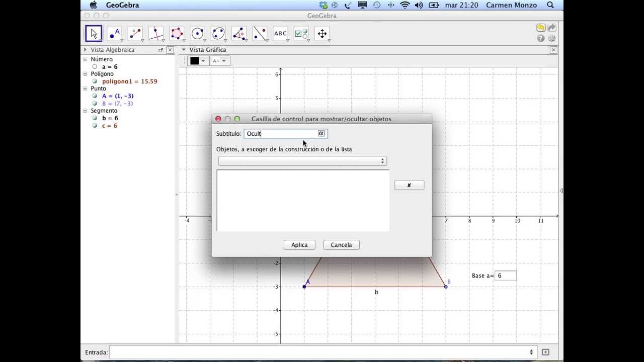Screen dimensions: 644x362
Task: Select the Check box show/hide tool
Action: pos(301,34)
